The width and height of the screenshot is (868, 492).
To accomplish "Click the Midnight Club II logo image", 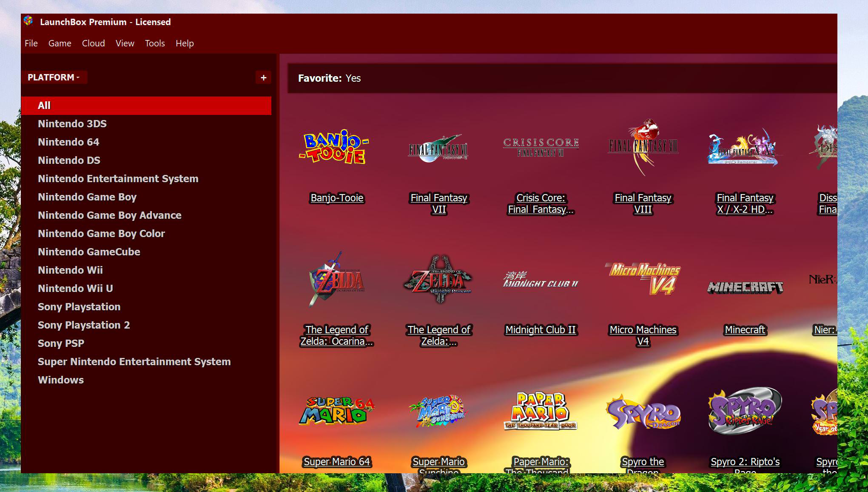I will pos(541,280).
